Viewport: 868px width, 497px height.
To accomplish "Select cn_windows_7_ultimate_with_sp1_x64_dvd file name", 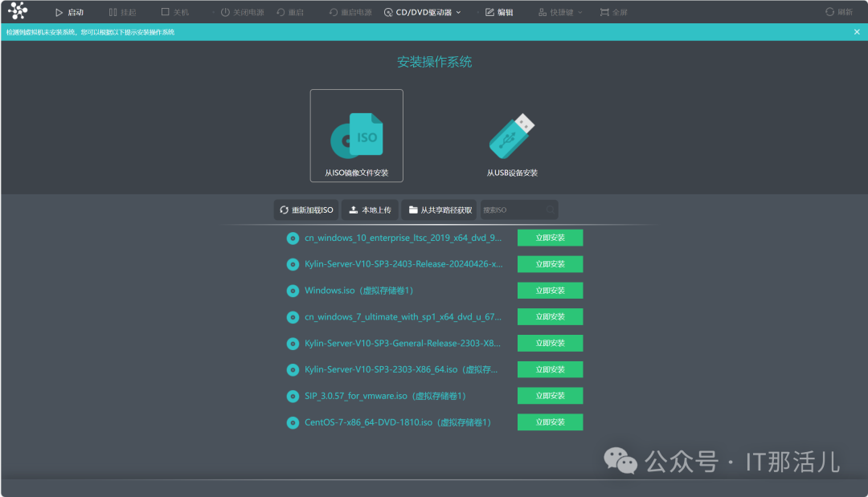I will click(403, 317).
